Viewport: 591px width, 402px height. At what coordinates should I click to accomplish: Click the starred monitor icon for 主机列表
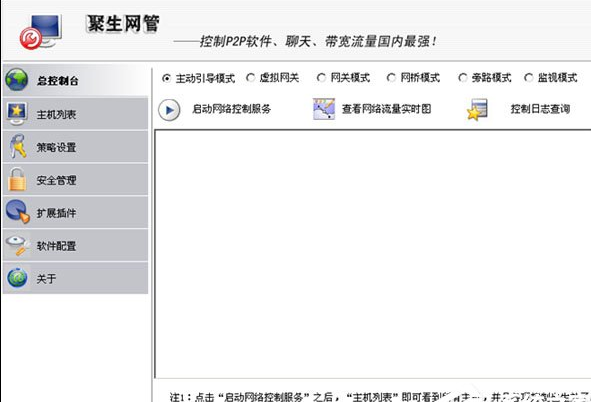[x=16, y=113]
